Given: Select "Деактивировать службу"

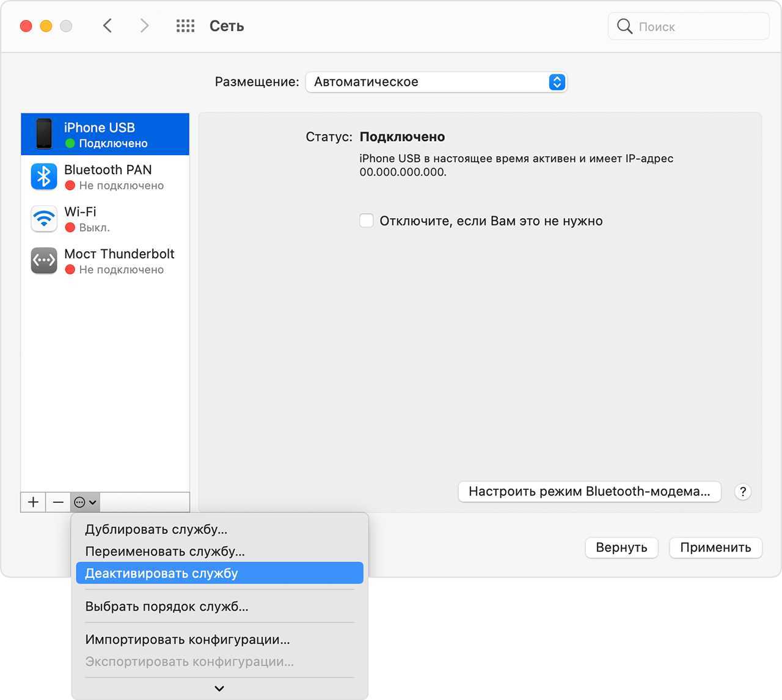Looking at the screenshot, I should click(220, 574).
